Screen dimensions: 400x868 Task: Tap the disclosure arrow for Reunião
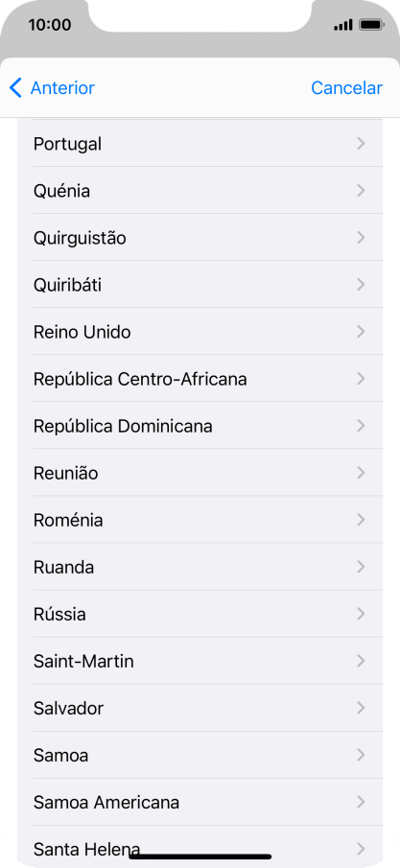[361, 473]
